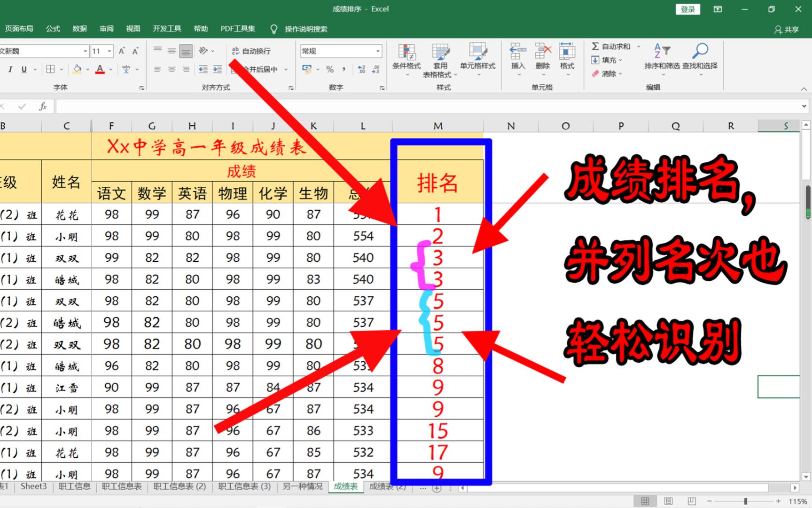Click inside the formula bar field
The width and height of the screenshot is (812, 508).
tap(427, 107)
